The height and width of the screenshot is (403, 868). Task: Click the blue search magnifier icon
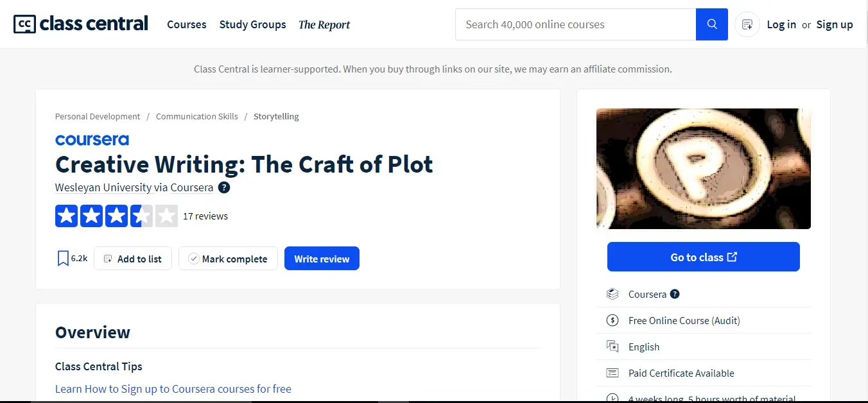click(711, 24)
